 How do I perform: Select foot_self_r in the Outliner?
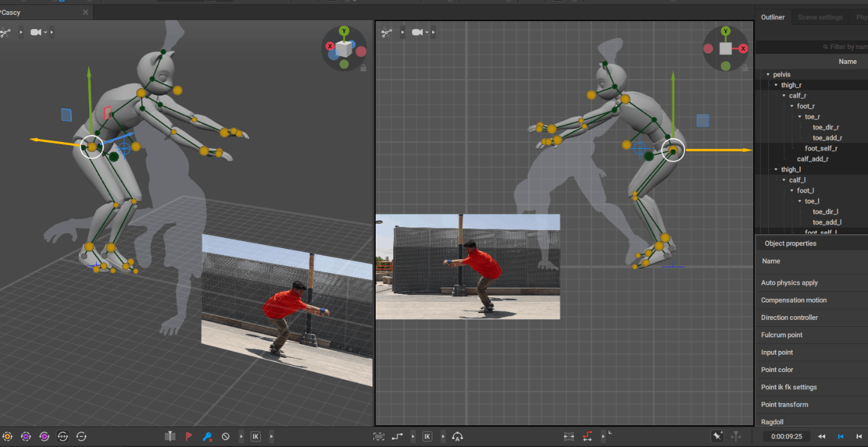coord(821,148)
